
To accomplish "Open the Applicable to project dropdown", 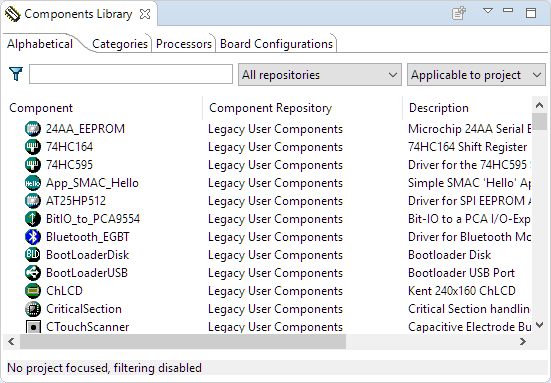I will 476,74.
